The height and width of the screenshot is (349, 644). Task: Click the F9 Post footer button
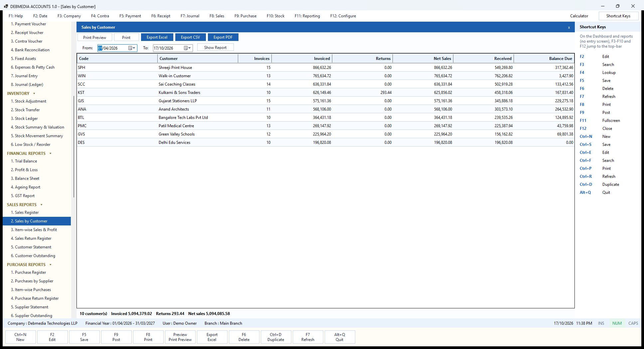tap(116, 337)
